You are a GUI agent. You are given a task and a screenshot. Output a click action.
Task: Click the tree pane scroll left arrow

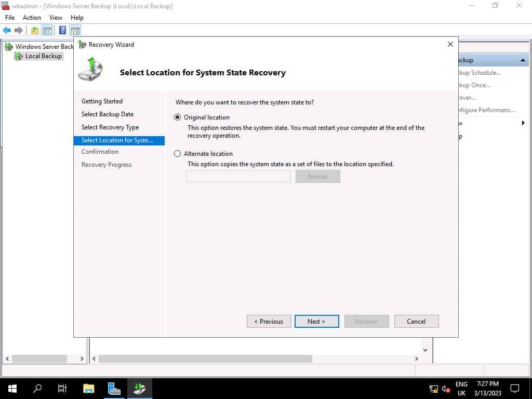[7, 358]
